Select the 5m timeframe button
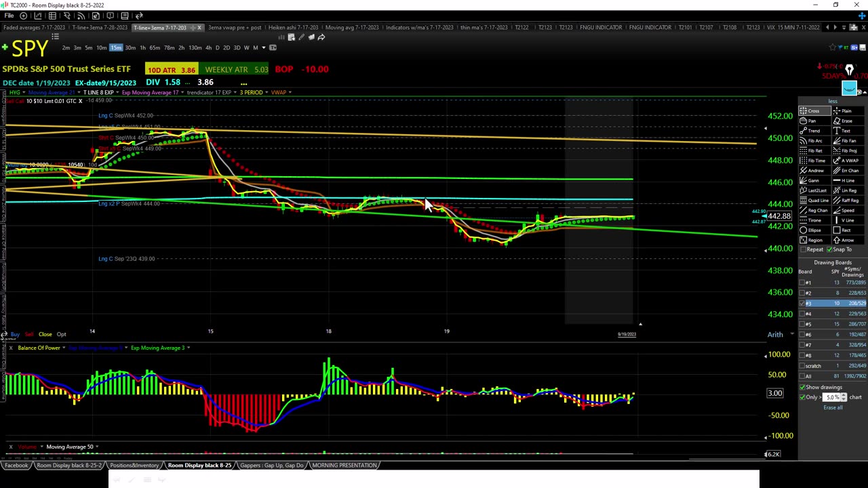868x488 pixels. (x=89, y=47)
